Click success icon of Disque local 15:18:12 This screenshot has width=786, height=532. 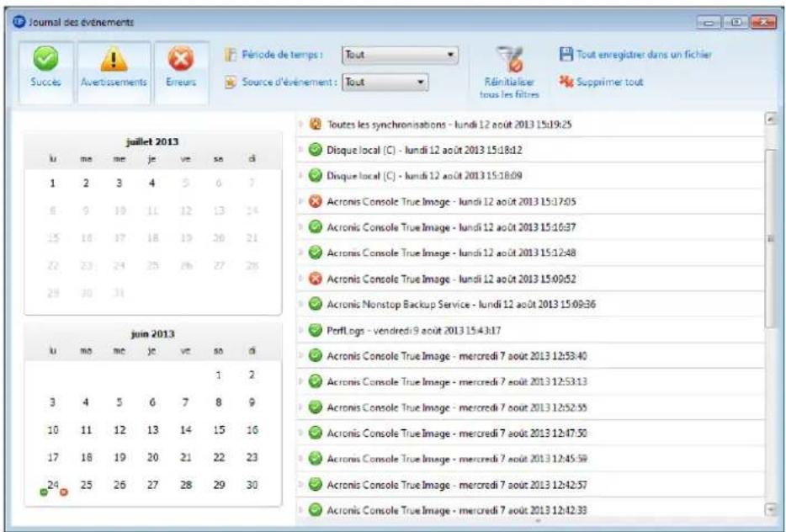pos(315,150)
